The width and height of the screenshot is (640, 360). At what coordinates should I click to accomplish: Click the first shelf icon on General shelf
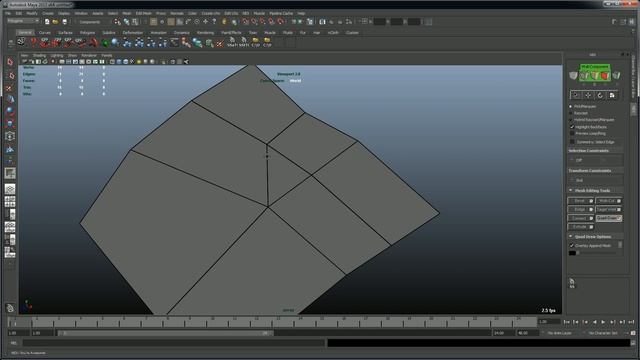[x=21, y=42]
